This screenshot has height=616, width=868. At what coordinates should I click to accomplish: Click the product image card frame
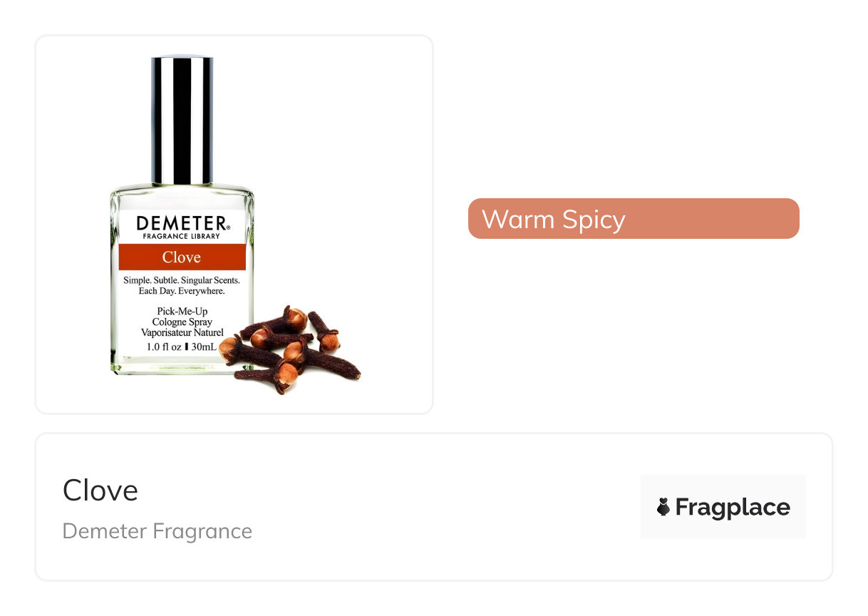point(234,225)
